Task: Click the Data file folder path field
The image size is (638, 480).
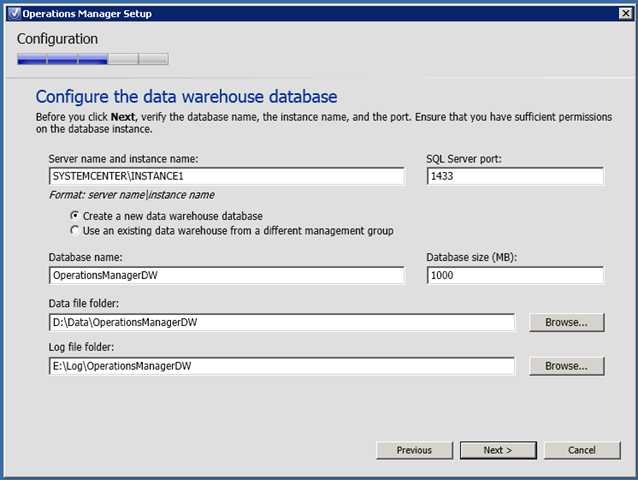Action: coord(281,322)
